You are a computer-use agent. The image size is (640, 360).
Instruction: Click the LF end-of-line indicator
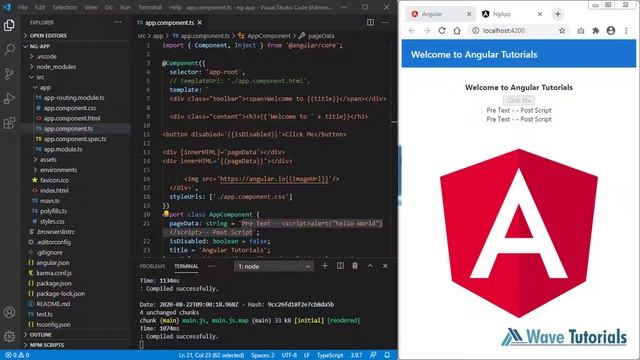(x=307, y=355)
